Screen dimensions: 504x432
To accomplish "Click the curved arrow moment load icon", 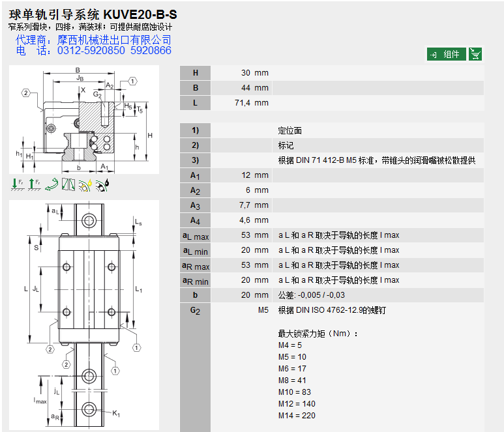I will 52,185.
